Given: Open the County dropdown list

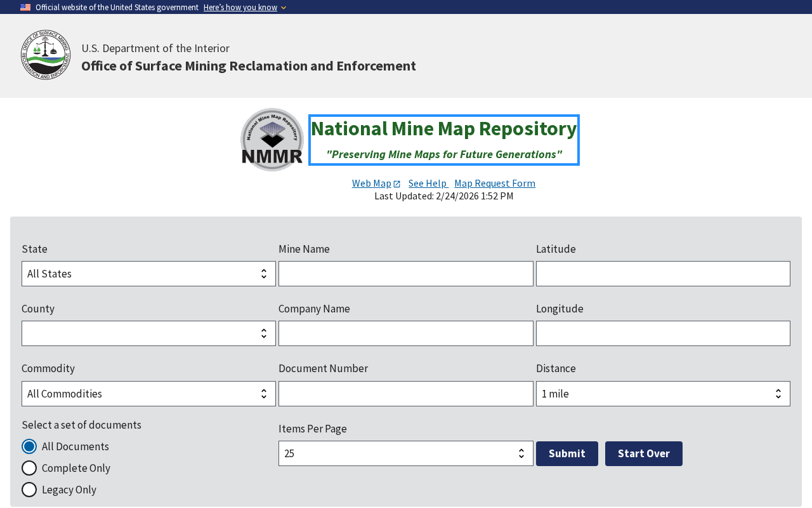Looking at the screenshot, I should tap(148, 333).
